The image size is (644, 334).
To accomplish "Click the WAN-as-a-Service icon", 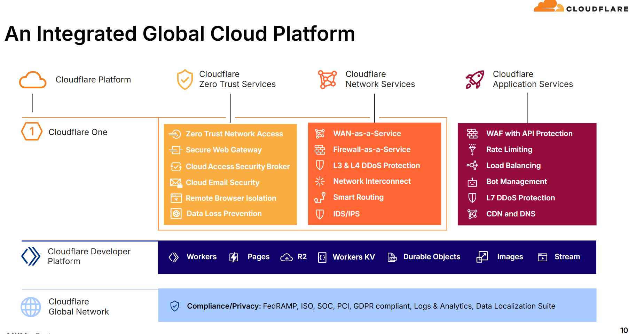I will [320, 134].
